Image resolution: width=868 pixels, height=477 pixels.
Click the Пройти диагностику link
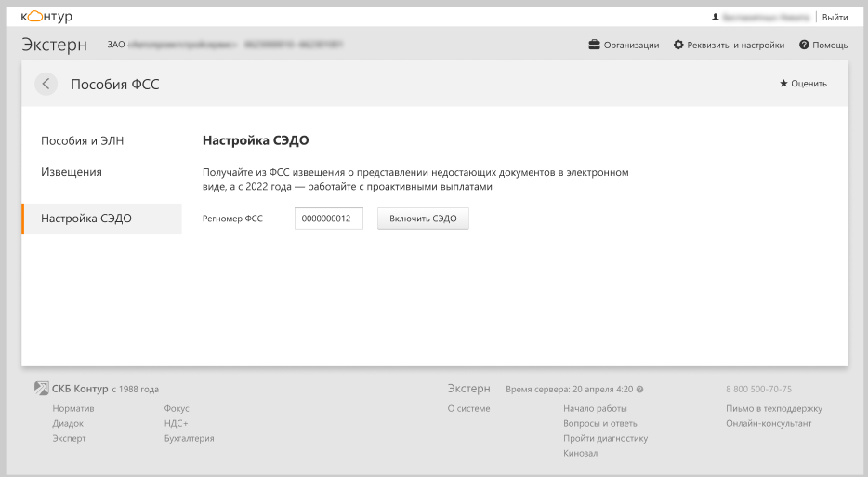(606, 438)
